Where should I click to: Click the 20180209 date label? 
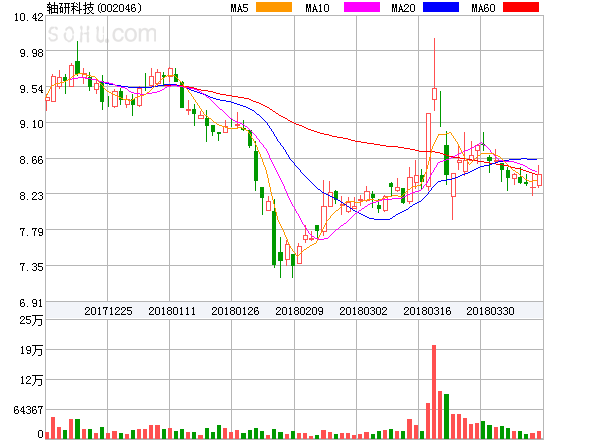coord(299,311)
